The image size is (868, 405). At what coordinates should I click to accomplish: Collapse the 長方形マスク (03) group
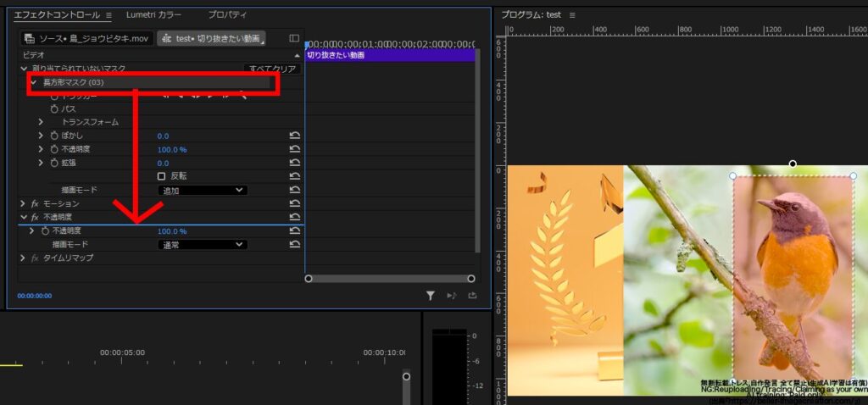[34, 82]
